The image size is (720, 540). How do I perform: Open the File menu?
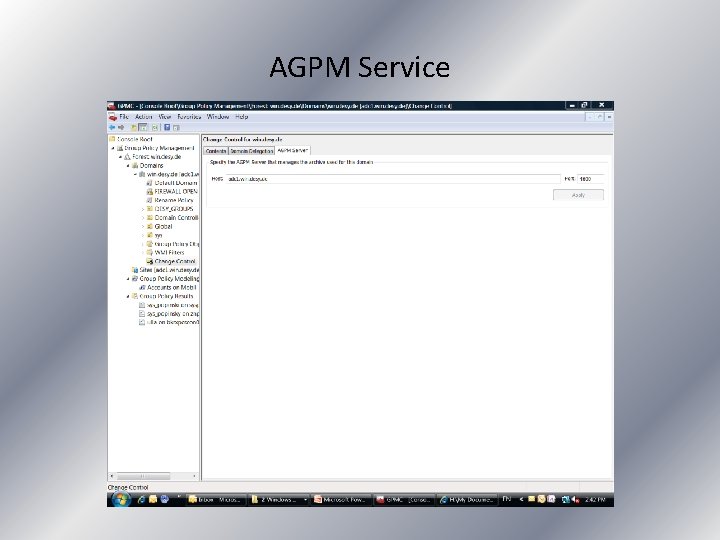(124, 117)
